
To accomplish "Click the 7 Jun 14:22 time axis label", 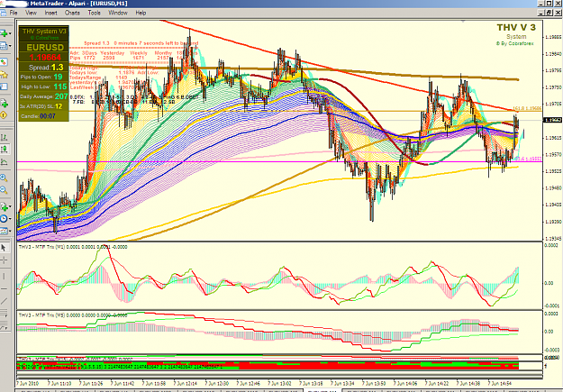I will [x=437, y=383].
